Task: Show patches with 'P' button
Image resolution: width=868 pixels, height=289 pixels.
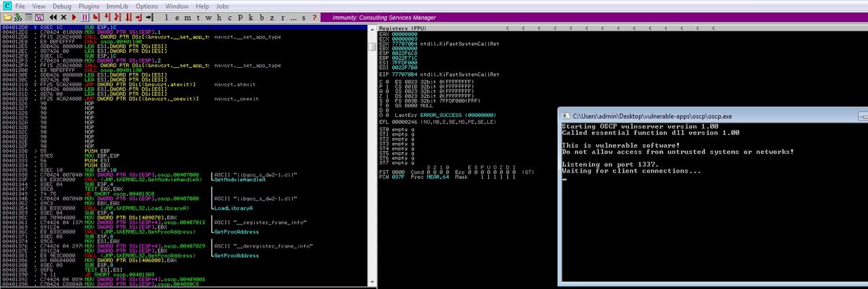Action: click(x=240, y=17)
